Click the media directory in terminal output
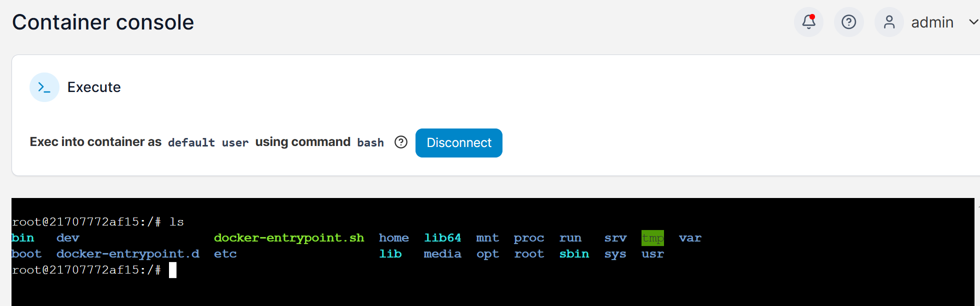Image resolution: width=980 pixels, height=306 pixels. tap(442, 254)
